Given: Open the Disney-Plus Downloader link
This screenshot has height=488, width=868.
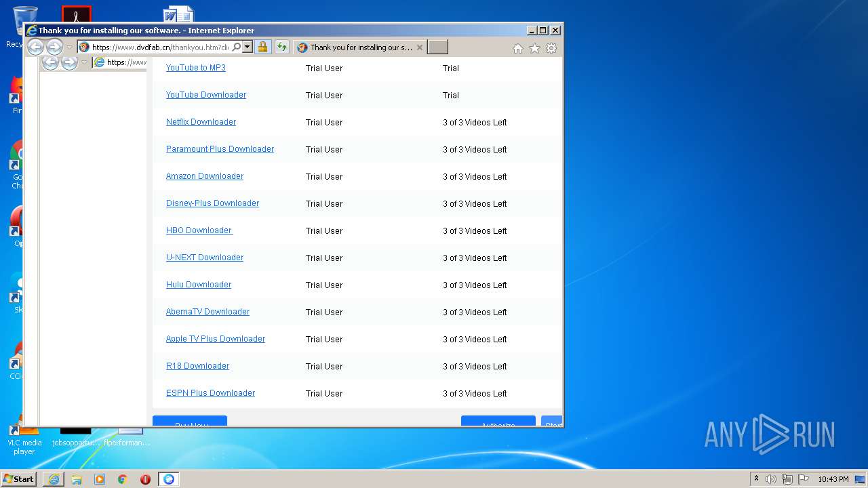Looking at the screenshot, I should pos(213,203).
